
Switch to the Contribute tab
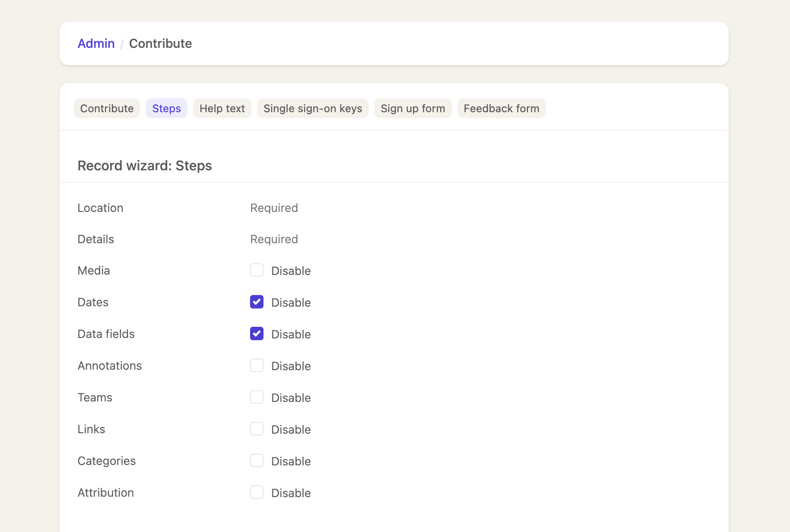tap(107, 109)
